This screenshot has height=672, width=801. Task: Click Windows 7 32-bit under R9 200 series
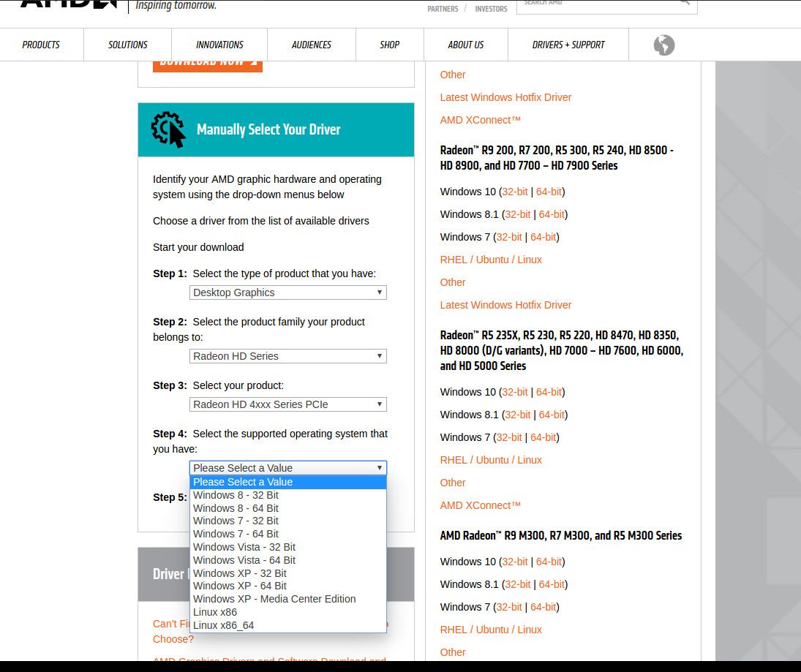pos(509,237)
